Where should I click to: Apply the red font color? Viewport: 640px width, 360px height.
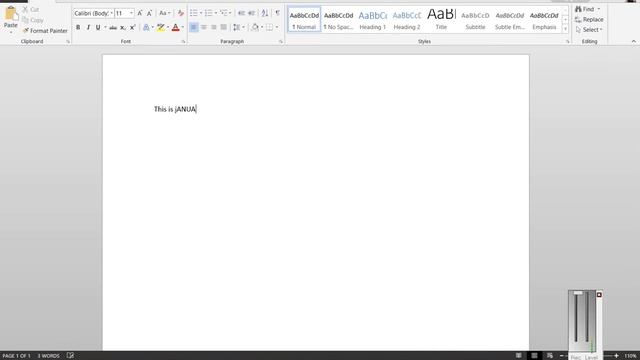point(176,27)
